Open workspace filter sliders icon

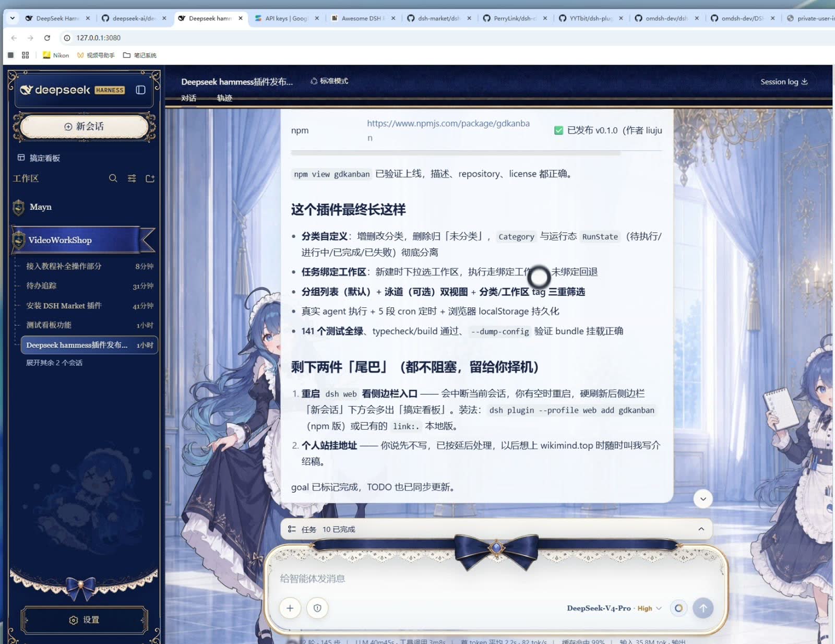(x=132, y=178)
